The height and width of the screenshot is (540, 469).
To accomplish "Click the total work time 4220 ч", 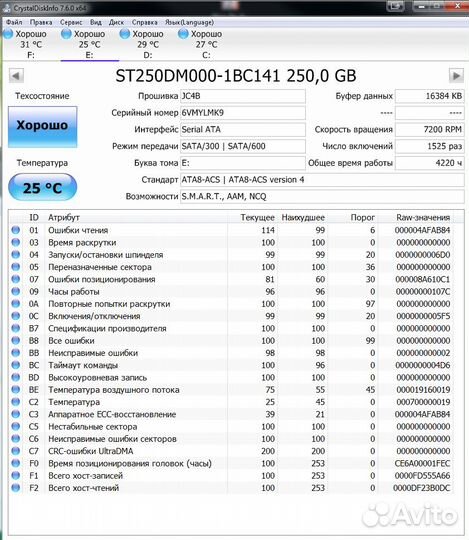I will pyautogui.click(x=430, y=163).
